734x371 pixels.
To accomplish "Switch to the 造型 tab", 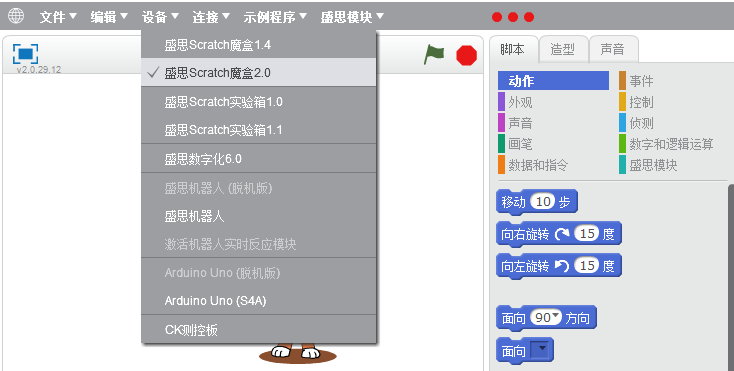I will (563, 49).
